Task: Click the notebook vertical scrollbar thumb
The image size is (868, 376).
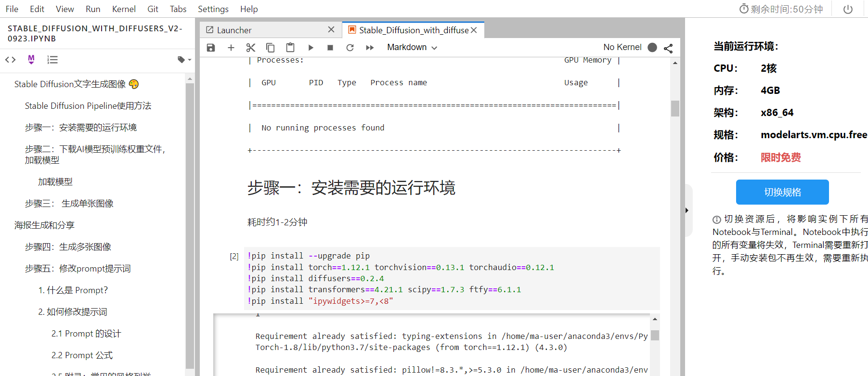Action: (x=675, y=108)
